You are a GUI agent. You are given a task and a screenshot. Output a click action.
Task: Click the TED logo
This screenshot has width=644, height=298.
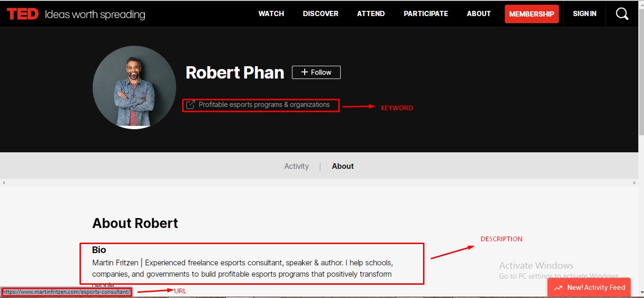pyautogui.click(x=22, y=14)
